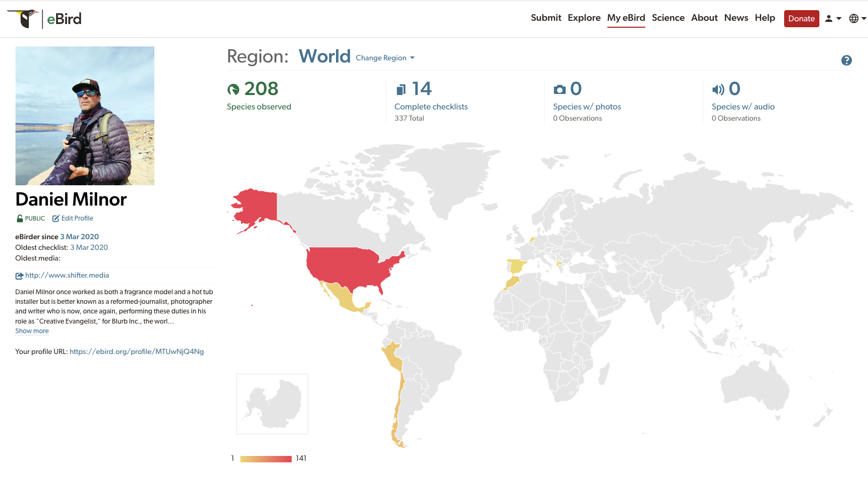Click the external link icon beside website
The height and width of the screenshot is (488, 868).
(x=19, y=276)
